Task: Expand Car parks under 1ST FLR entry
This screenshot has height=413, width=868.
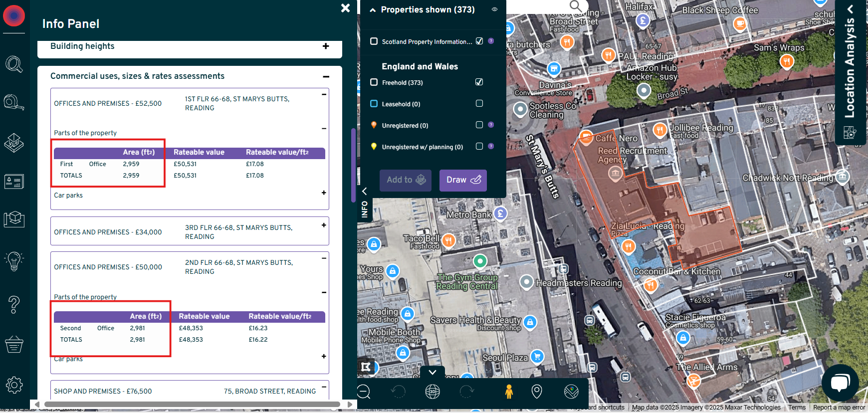Action: click(x=324, y=193)
